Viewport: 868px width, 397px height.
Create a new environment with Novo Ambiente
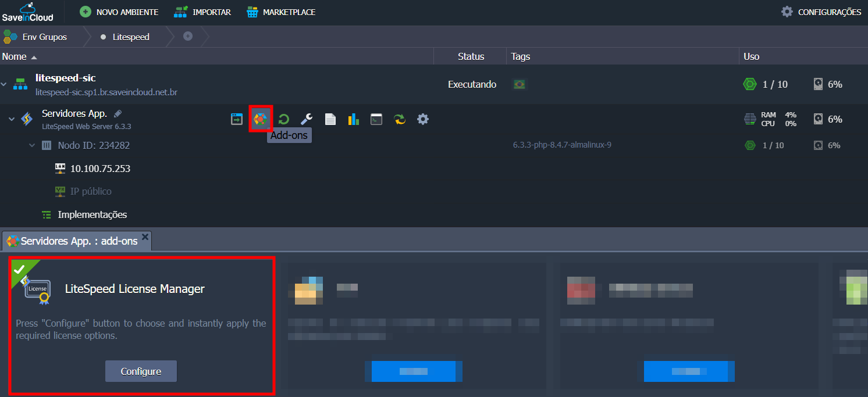point(119,12)
